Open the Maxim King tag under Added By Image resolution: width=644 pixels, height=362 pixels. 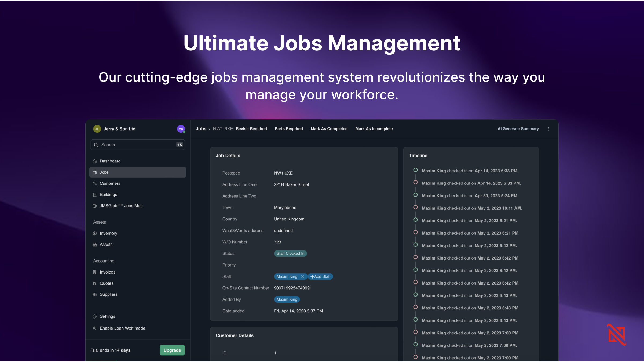pyautogui.click(x=287, y=299)
